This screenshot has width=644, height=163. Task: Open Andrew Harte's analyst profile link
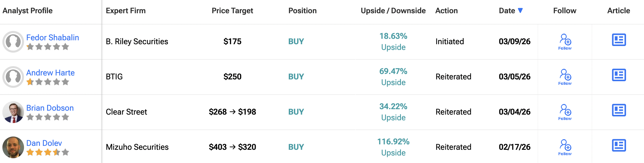point(50,73)
